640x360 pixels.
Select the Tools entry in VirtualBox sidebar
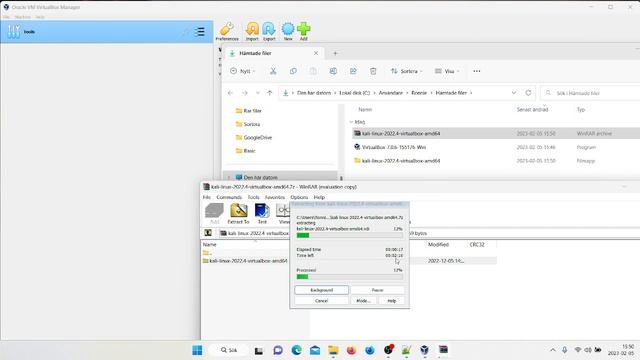tap(107, 32)
